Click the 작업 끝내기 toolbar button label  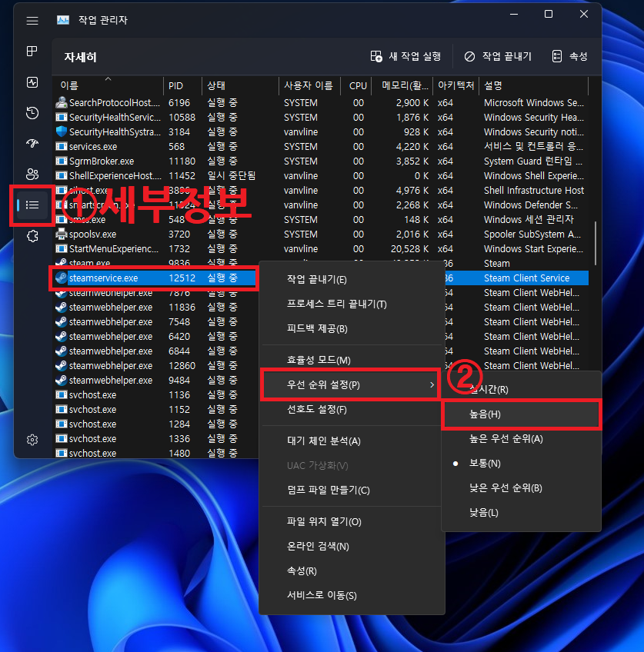click(507, 56)
